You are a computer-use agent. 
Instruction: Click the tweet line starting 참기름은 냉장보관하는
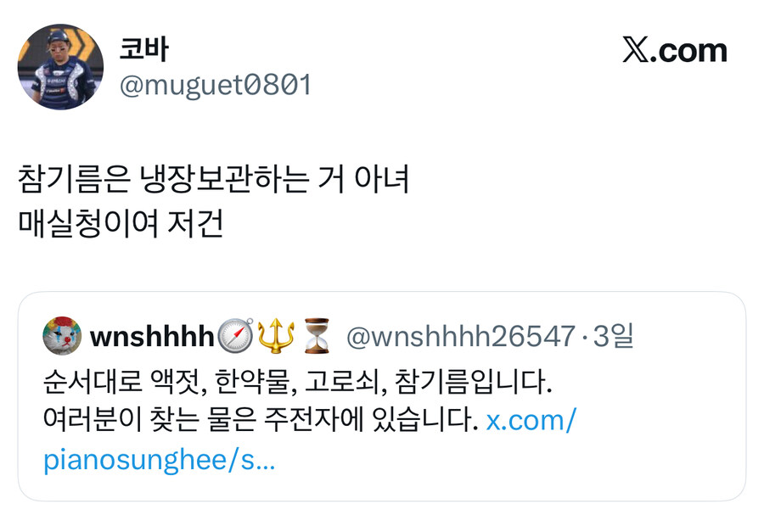[x=213, y=179]
